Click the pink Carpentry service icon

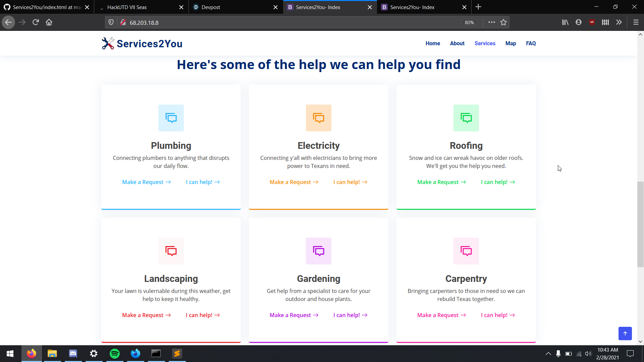tap(466, 251)
